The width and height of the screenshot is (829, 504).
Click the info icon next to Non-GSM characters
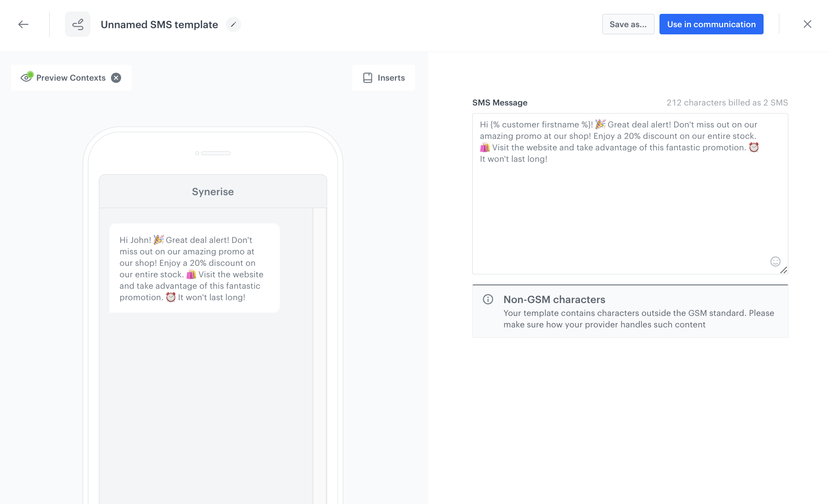pos(488,299)
